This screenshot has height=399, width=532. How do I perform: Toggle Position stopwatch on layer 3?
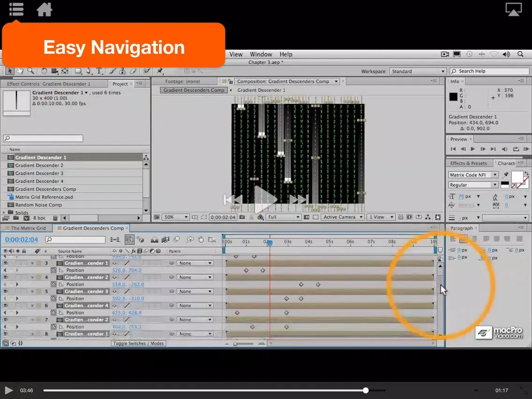[53, 270]
